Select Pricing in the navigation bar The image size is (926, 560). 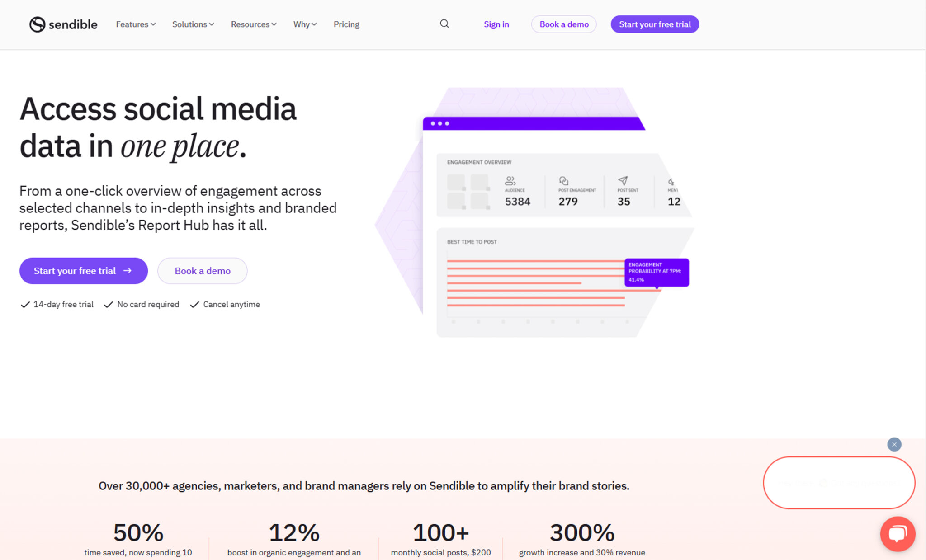(346, 24)
